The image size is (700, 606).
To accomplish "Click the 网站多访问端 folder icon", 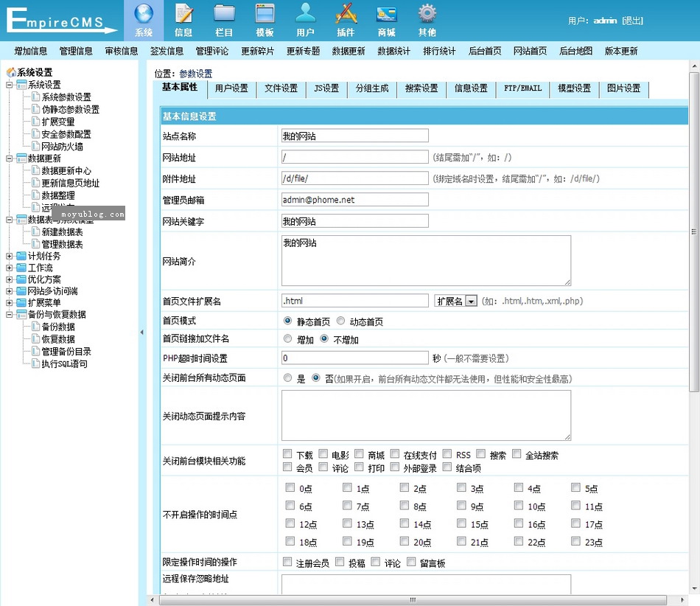I will (21, 290).
